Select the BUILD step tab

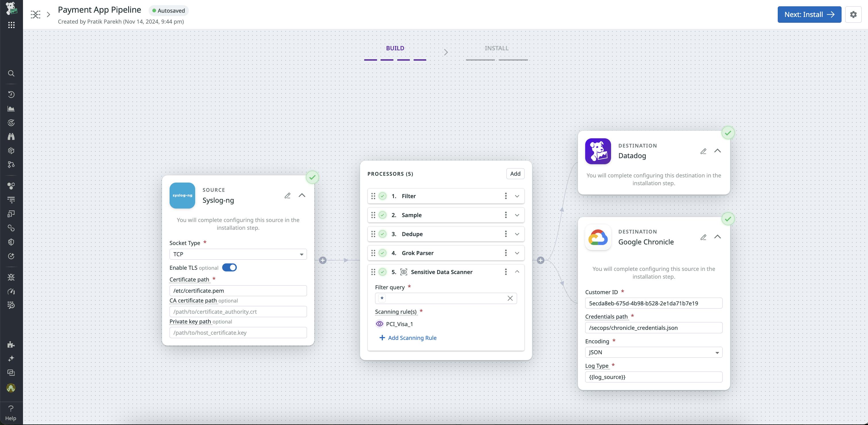point(395,48)
